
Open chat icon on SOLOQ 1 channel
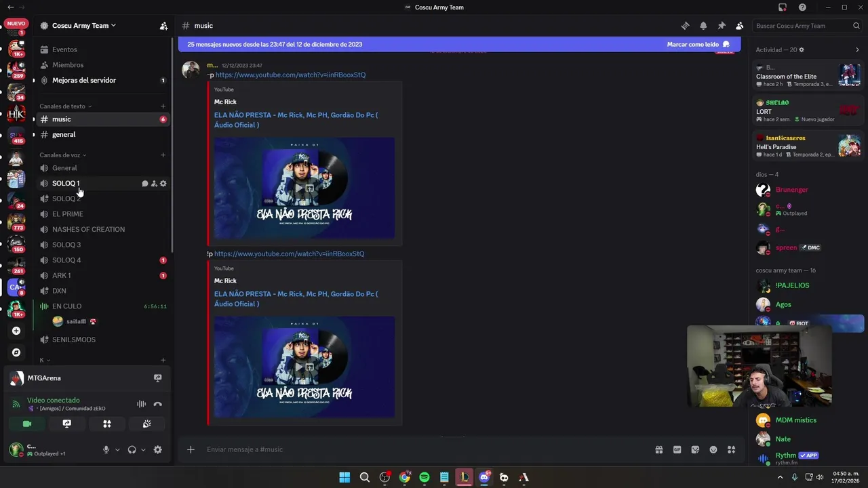144,184
